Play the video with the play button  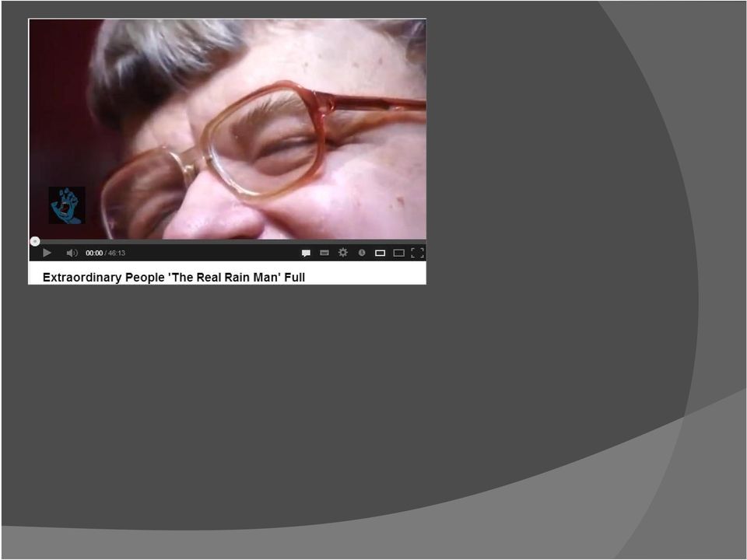[47, 253]
